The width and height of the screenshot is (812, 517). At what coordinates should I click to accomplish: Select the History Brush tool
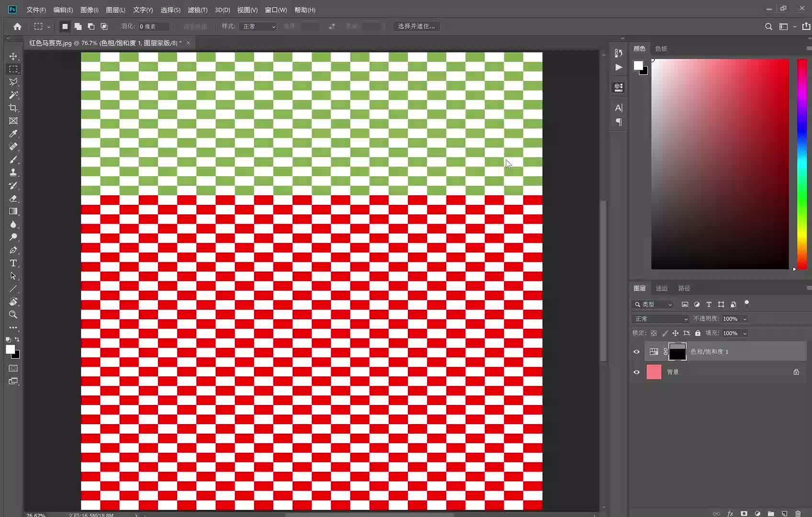pos(13,186)
